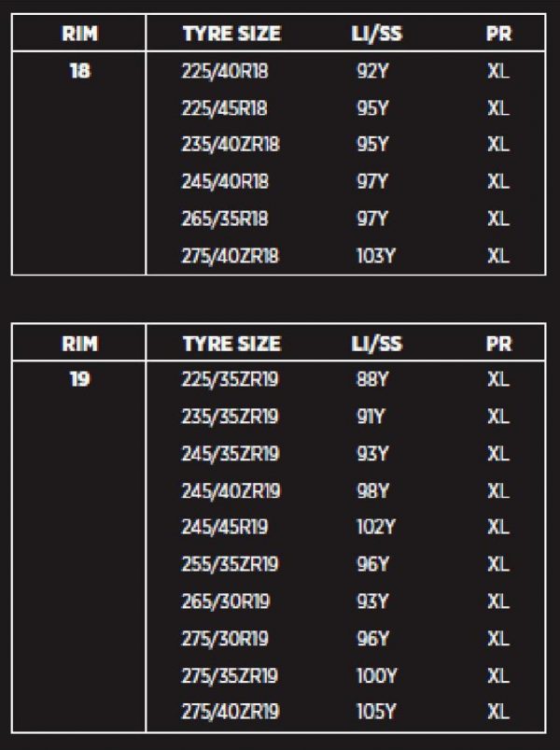
Task: Select the 91Y rating for 235/35ZR19
Action: [x=371, y=417]
